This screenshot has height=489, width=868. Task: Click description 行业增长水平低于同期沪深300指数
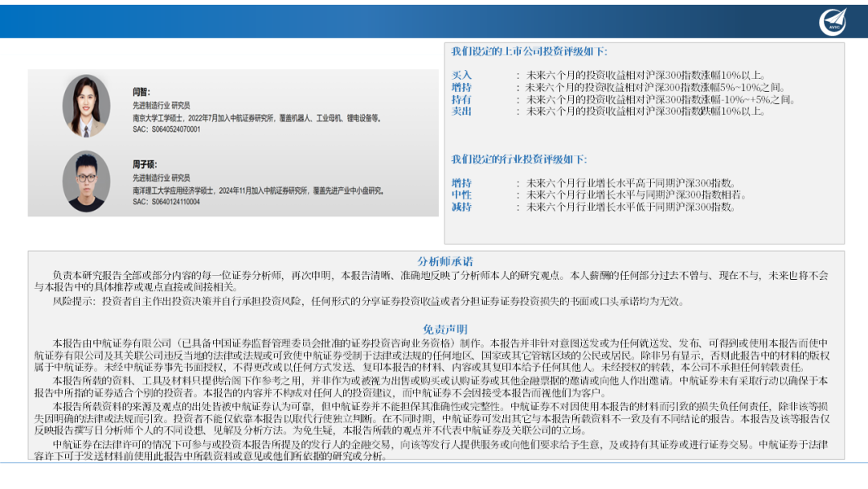pos(631,208)
